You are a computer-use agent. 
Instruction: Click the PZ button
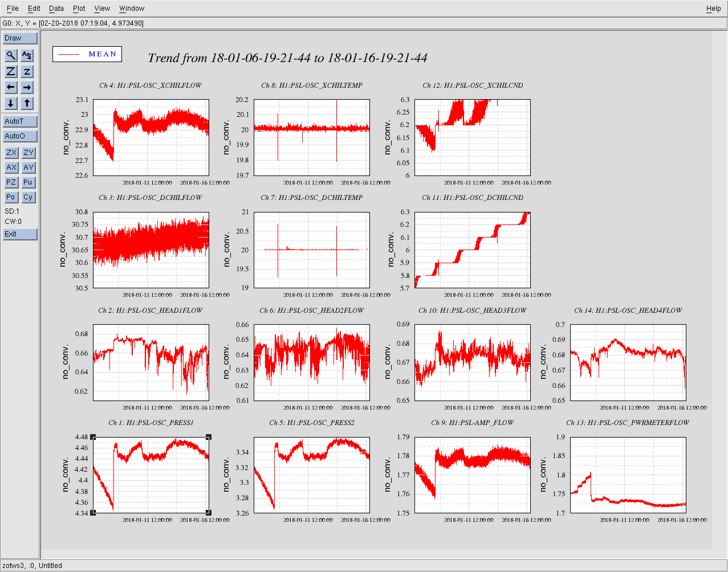click(11, 182)
